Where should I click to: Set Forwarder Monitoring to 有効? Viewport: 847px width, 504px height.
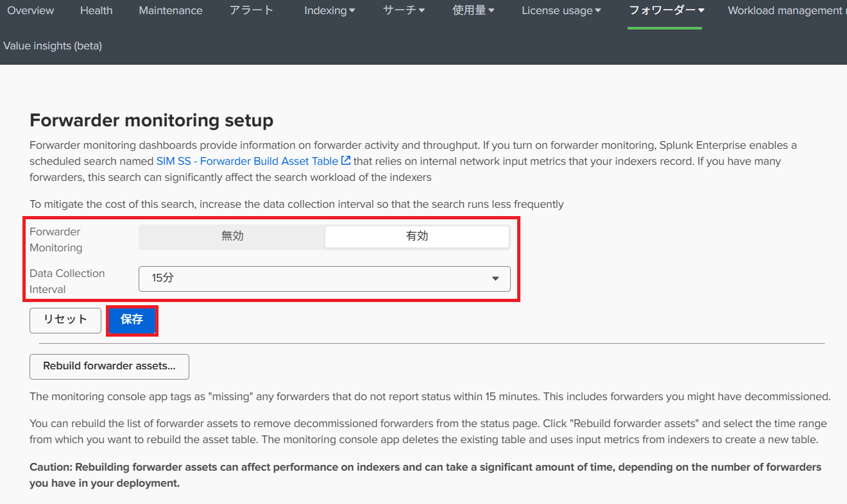coord(417,236)
